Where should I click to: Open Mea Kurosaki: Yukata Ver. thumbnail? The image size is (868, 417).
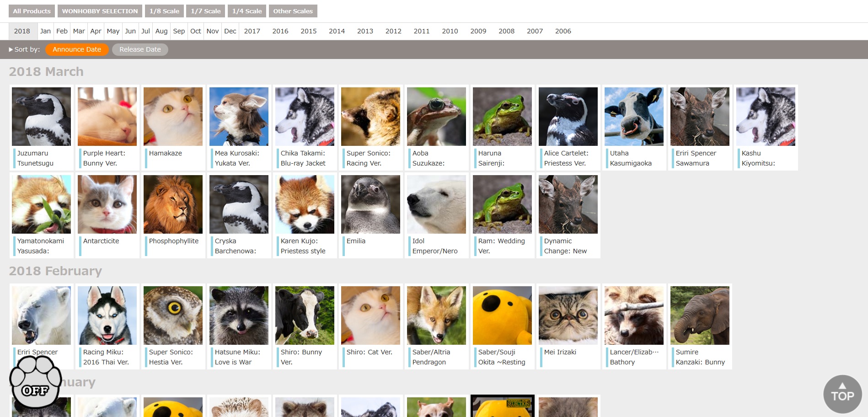pos(239,117)
